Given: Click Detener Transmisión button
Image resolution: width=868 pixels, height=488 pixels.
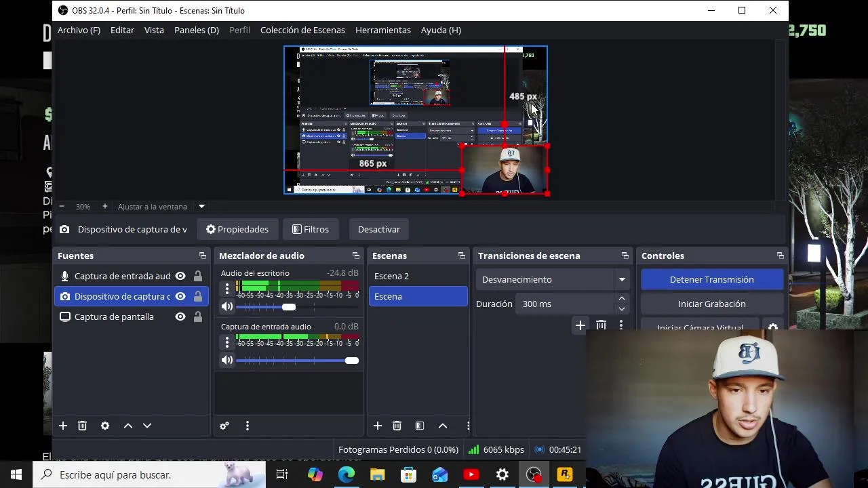Looking at the screenshot, I should pyautogui.click(x=712, y=279).
